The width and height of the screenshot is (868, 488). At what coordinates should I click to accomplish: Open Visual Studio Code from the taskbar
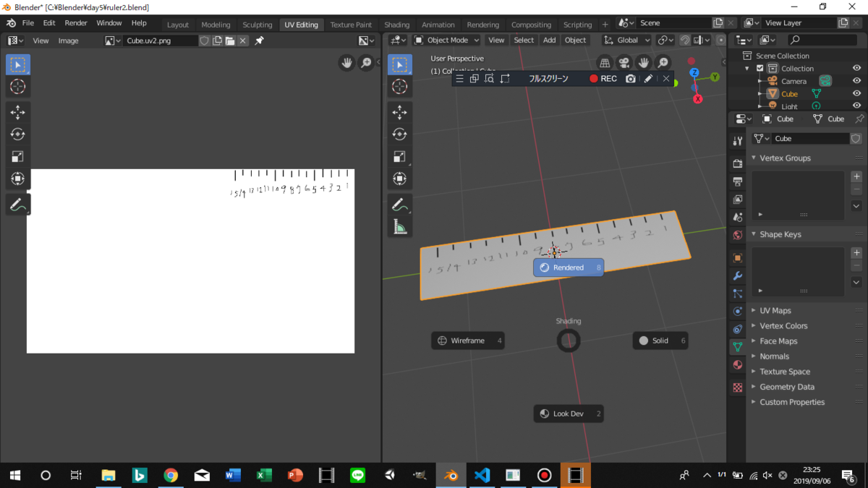click(x=482, y=475)
